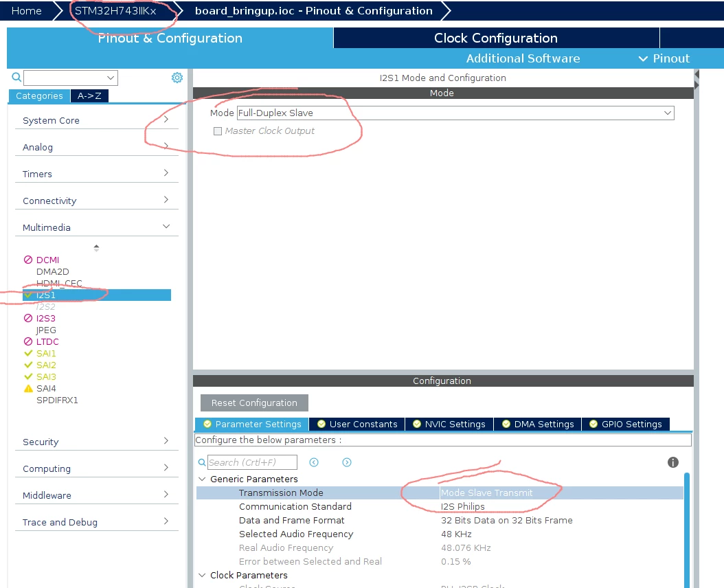Click the info icon in parameter settings

672,462
